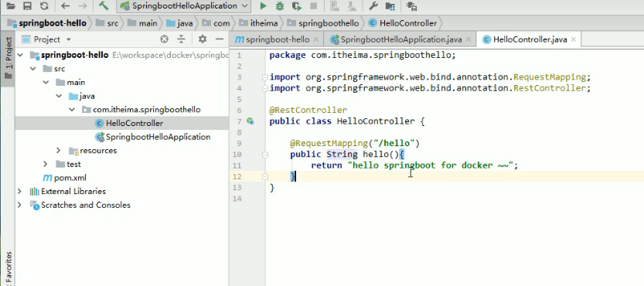The height and width of the screenshot is (286, 644).
Task: Click the Synchronize refresh icon
Action: [x=44, y=5]
